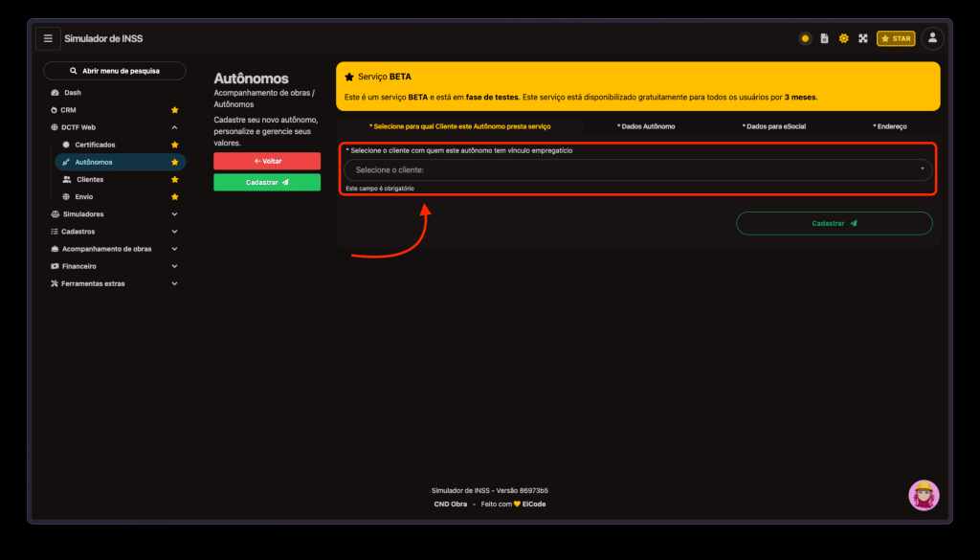Toggle the CRM favorite star
Image resolution: width=980 pixels, height=560 pixels.
[175, 110]
